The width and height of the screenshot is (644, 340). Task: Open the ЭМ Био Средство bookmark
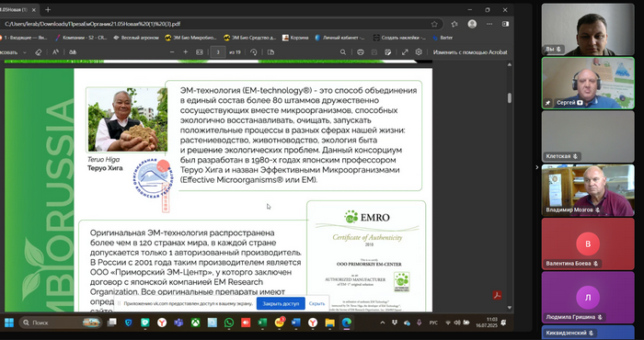(x=250, y=38)
